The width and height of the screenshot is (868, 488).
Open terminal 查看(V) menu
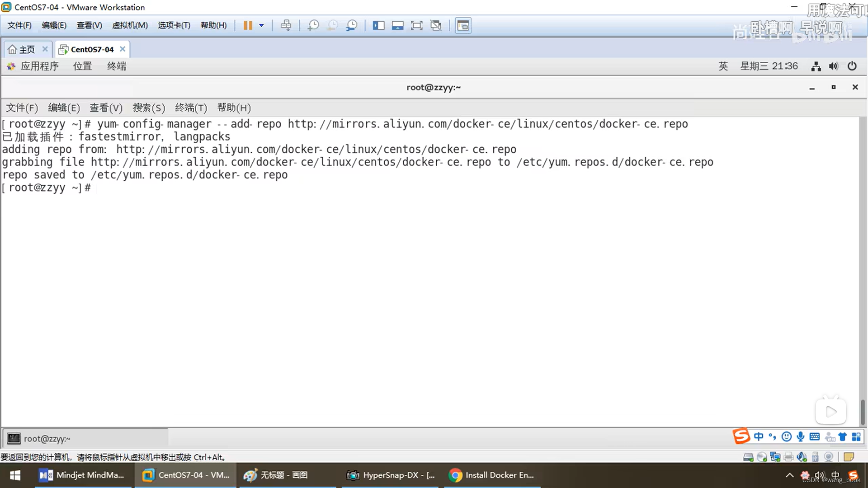(x=106, y=108)
